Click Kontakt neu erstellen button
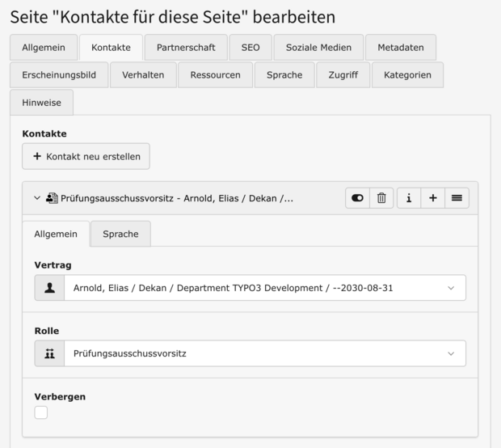This screenshot has width=501, height=448. (x=86, y=156)
